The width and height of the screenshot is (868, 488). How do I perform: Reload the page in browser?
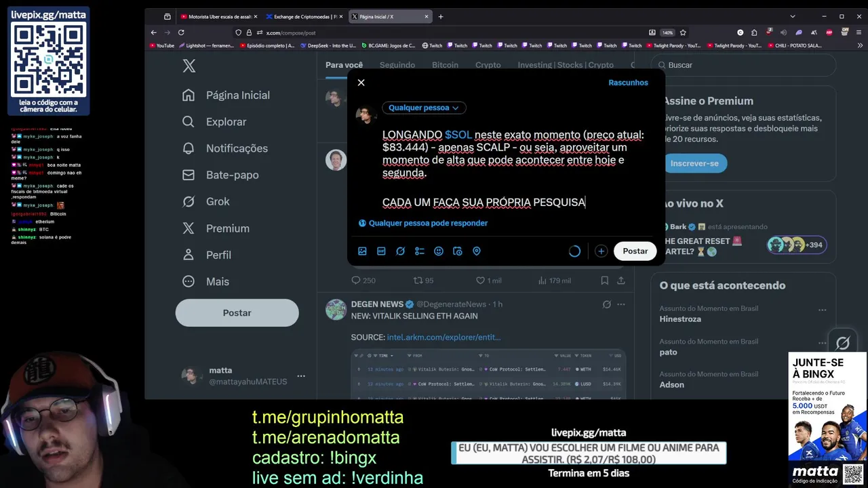pyautogui.click(x=181, y=33)
